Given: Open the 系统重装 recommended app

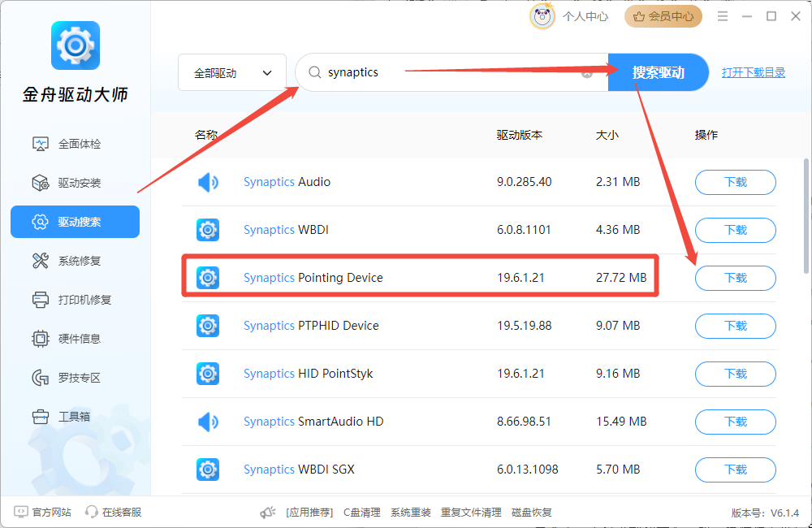Looking at the screenshot, I should [x=411, y=513].
